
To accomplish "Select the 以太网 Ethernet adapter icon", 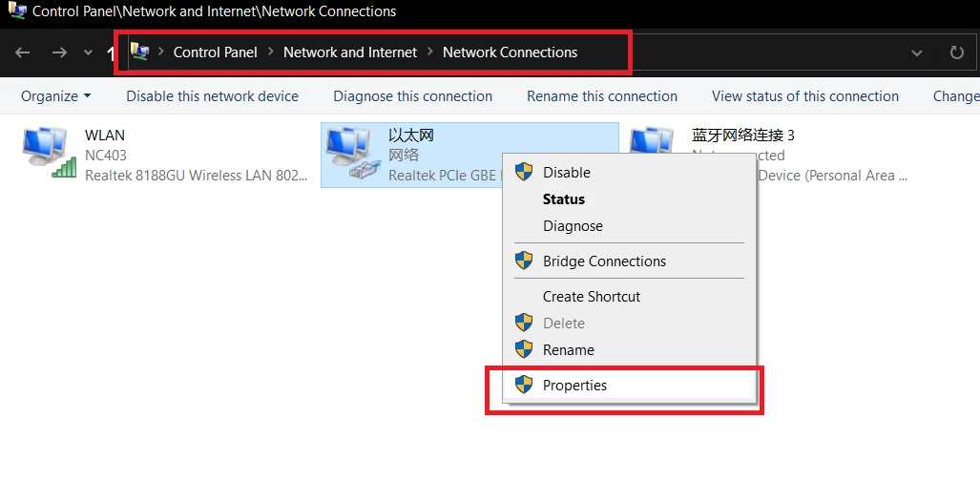I will pos(350,154).
